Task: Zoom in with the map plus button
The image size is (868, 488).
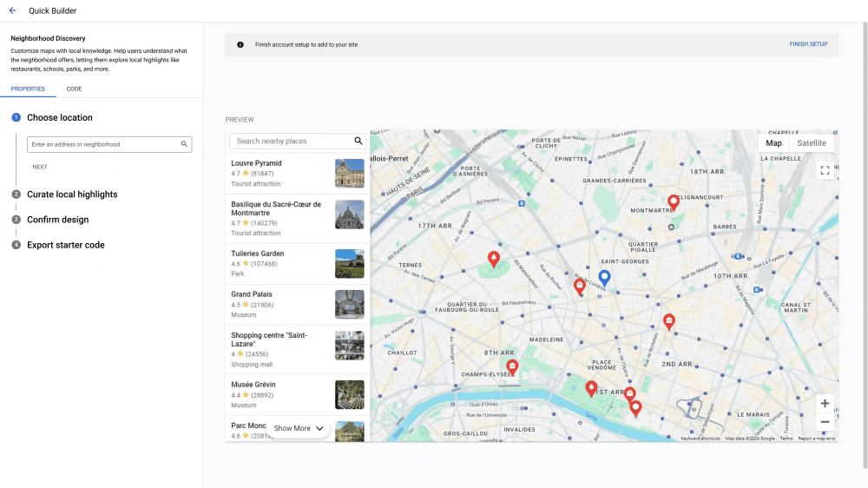Action: click(x=825, y=403)
